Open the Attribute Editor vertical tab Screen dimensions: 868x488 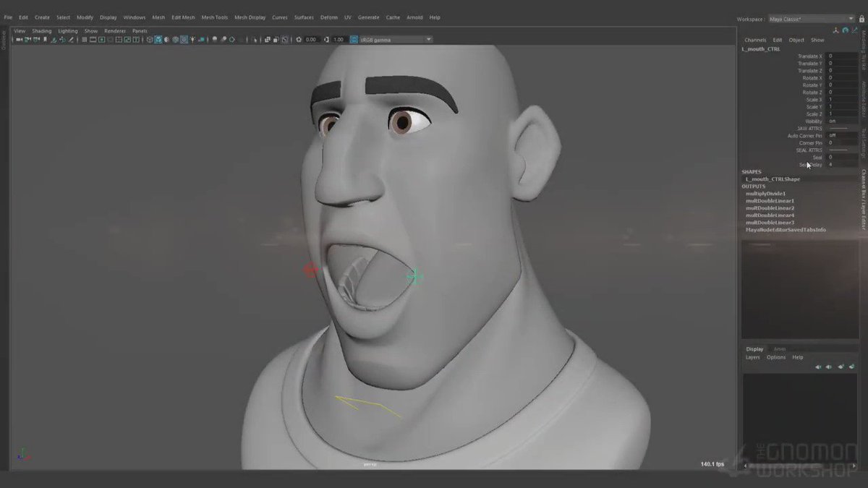[864, 98]
